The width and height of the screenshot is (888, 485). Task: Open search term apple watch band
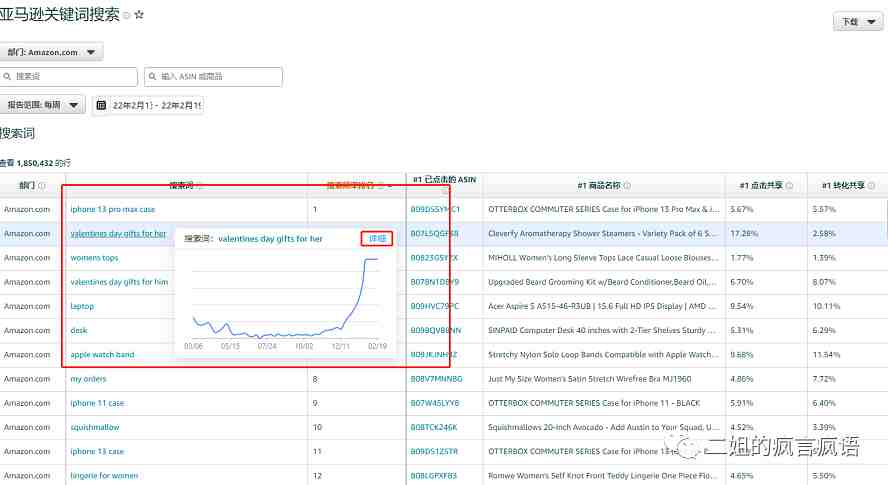103,355
